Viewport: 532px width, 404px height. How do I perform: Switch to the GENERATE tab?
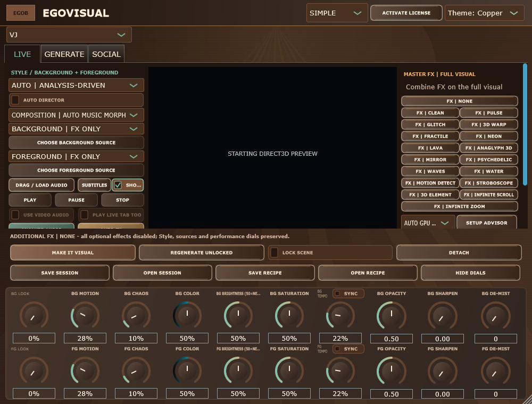pos(64,54)
